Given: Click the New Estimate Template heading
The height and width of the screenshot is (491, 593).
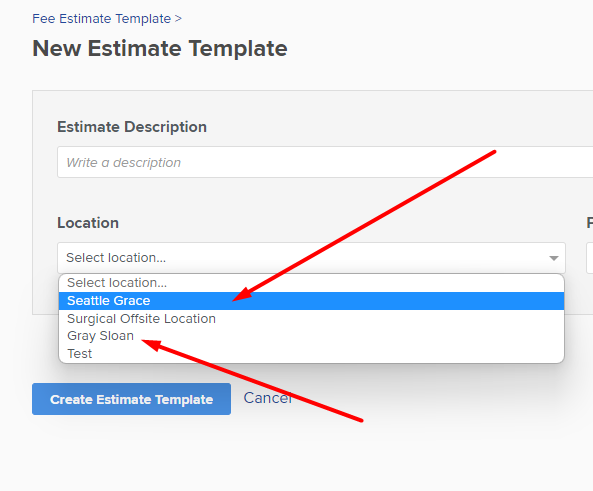Looking at the screenshot, I should pos(160,49).
